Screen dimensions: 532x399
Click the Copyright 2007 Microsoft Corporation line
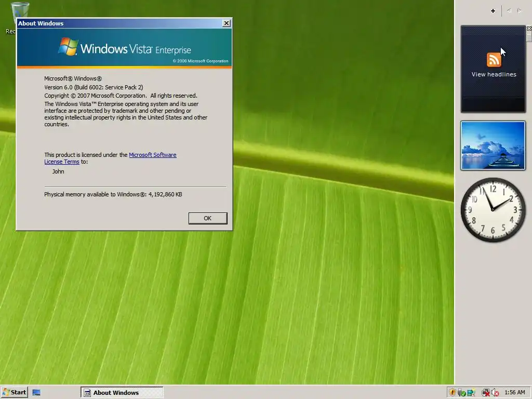point(121,96)
